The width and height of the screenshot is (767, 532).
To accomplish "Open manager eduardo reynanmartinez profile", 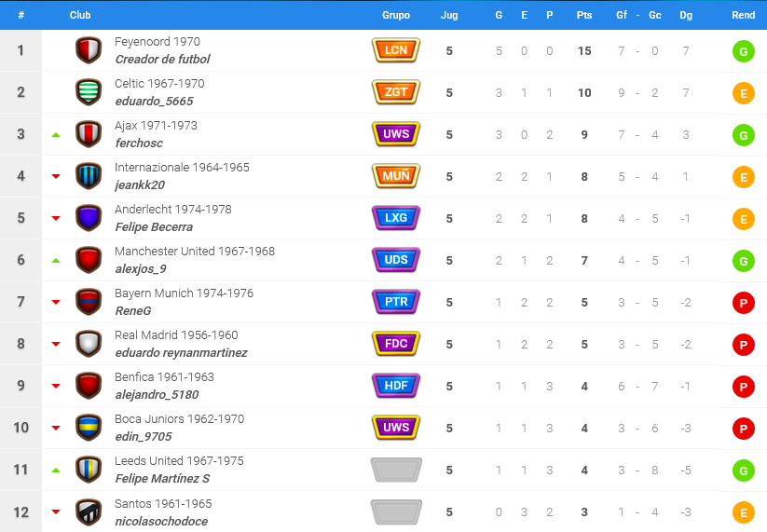I will [x=181, y=352].
